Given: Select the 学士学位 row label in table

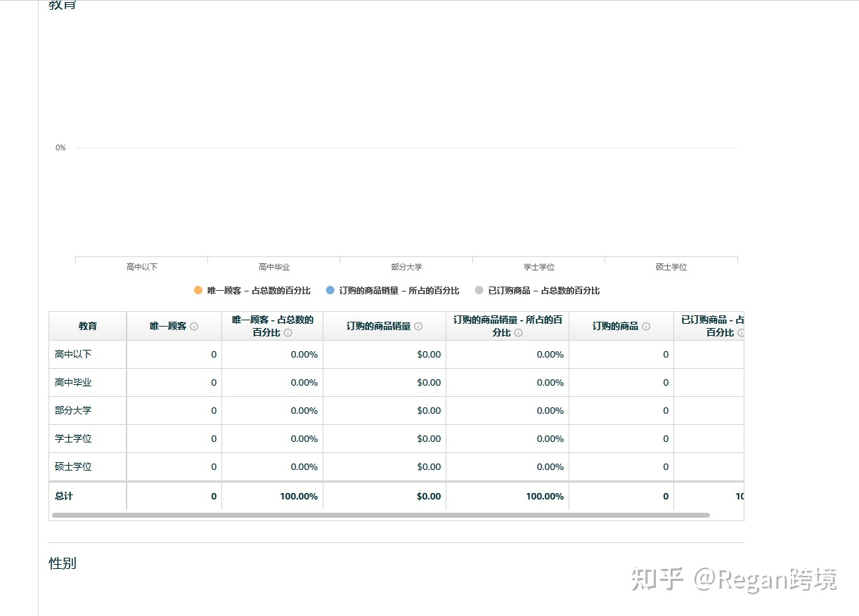Looking at the screenshot, I should (x=73, y=439).
